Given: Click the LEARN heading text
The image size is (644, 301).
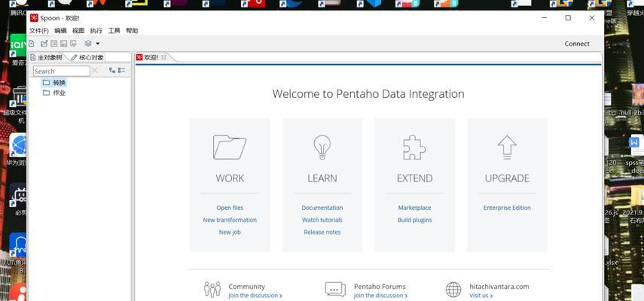Looking at the screenshot, I should 322,178.
